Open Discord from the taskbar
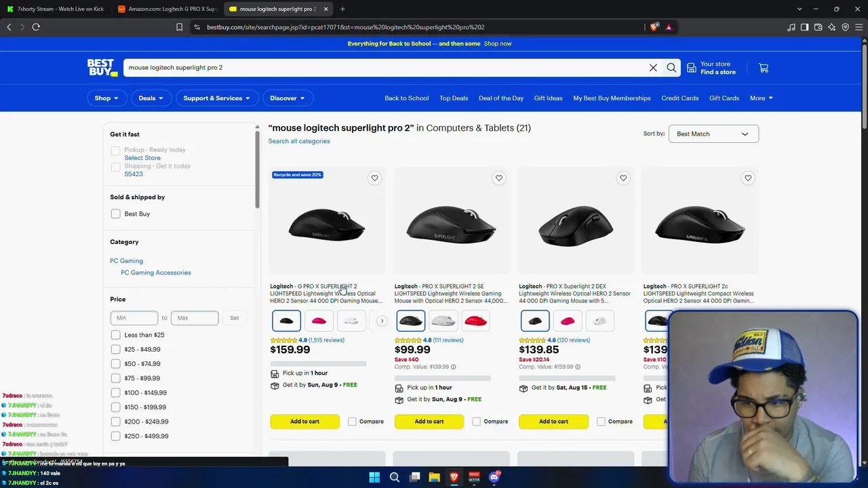The width and height of the screenshot is (868, 488). coord(494,477)
